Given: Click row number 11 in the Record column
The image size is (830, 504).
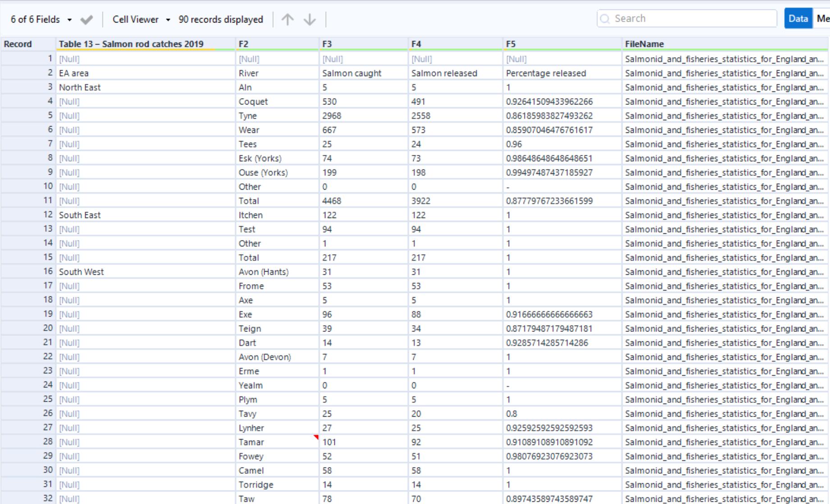Looking at the screenshot, I should click(x=48, y=200).
